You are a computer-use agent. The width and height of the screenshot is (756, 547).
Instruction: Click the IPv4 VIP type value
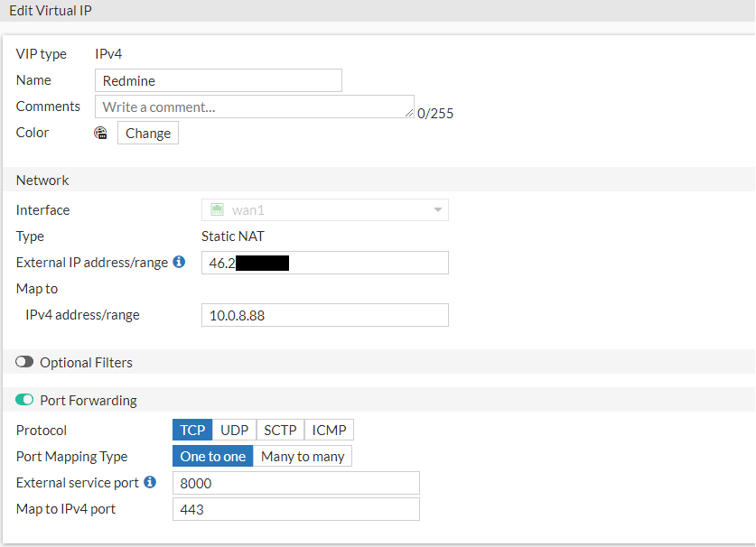click(108, 53)
